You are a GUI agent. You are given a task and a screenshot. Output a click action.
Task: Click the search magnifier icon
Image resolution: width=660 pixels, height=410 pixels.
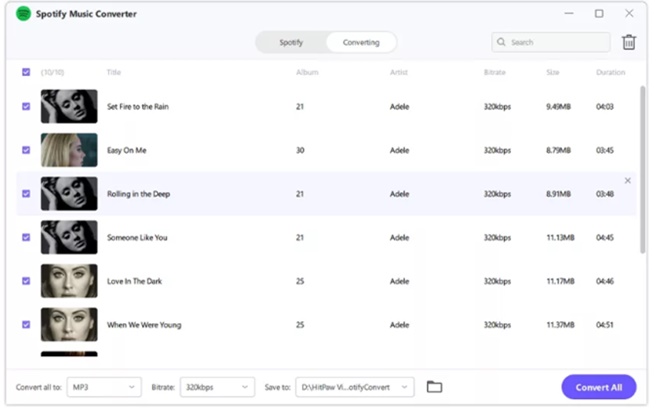(502, 43)
